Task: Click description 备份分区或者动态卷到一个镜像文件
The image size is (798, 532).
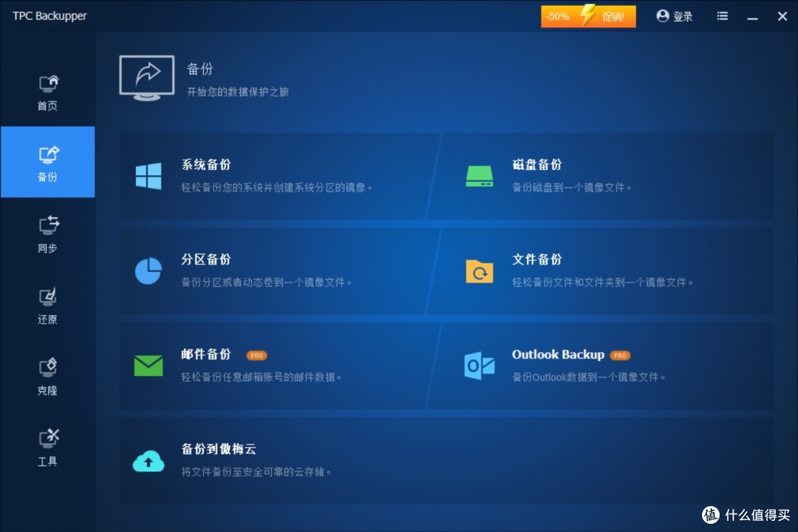Action: (x=267, y=282)
